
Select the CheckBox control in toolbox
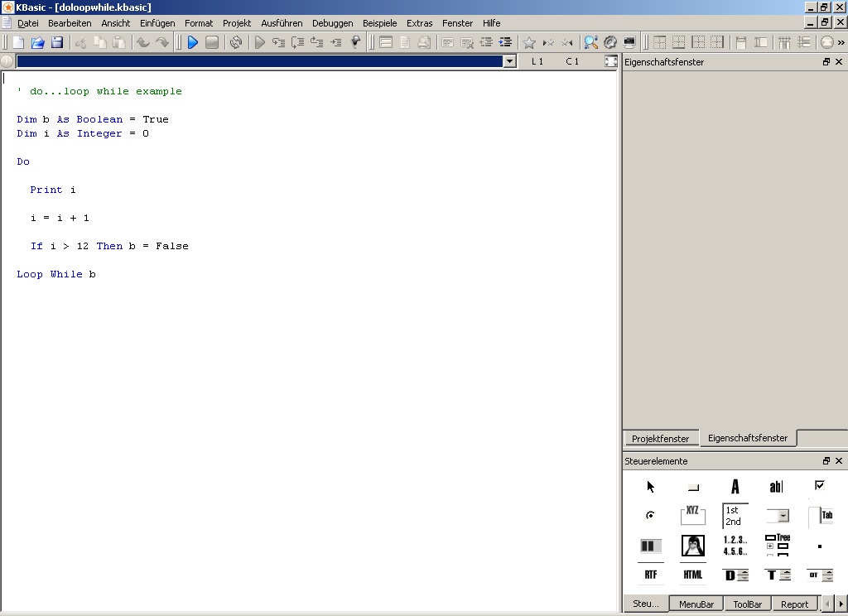pos(819,485)
